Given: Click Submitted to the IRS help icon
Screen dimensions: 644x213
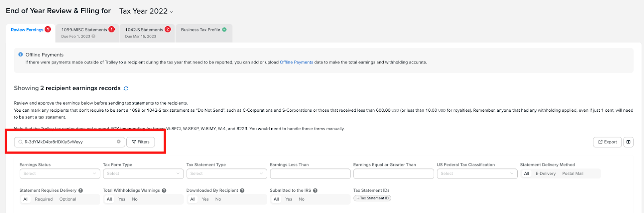Looking at the screenshot, I should tap(315, 190).
